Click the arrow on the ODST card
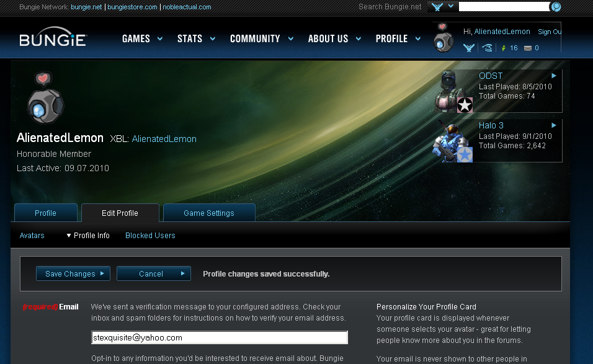The width and height of the screenshot is (593, 364). pos(554,76)
